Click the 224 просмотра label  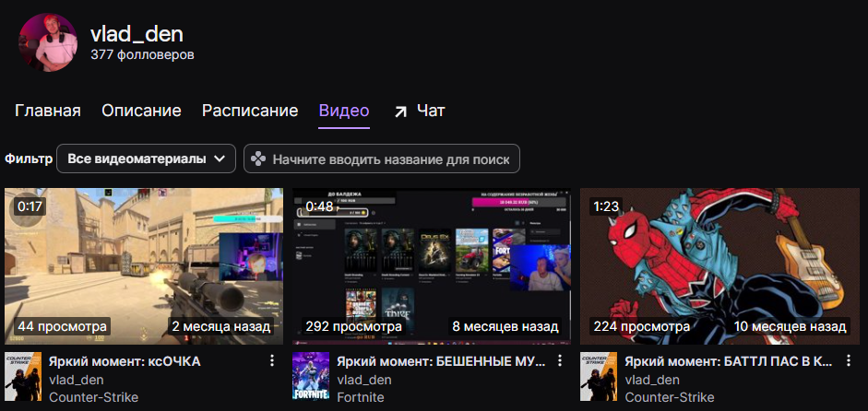point(642,326)
